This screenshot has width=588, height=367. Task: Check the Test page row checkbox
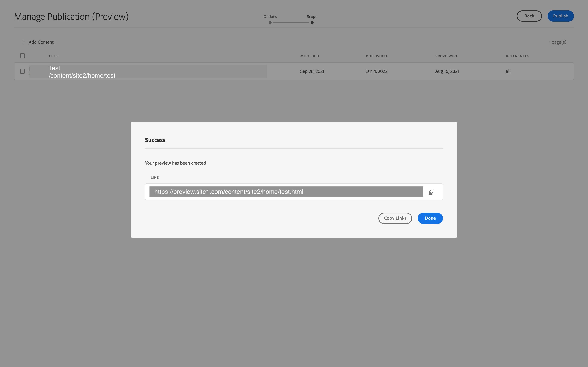pyautogui.click(x=22, y=71)
